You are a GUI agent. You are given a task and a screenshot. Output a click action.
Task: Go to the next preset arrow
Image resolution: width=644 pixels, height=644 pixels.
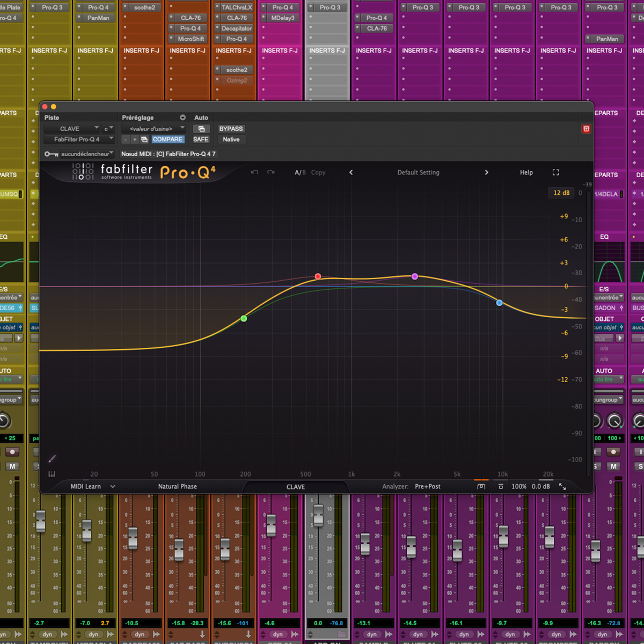point(487,172)
